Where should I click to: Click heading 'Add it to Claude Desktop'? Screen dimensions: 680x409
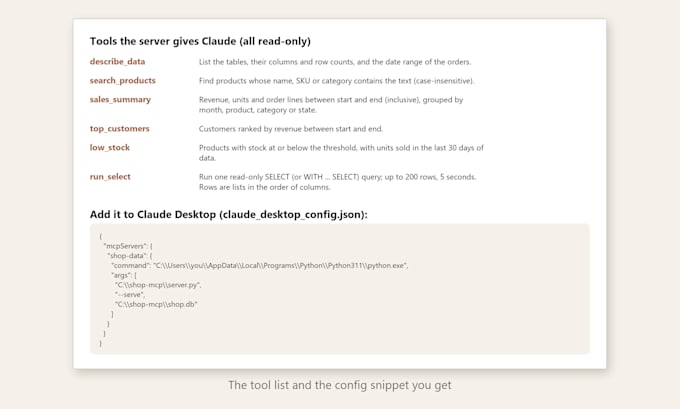click(x=229, y=214)
